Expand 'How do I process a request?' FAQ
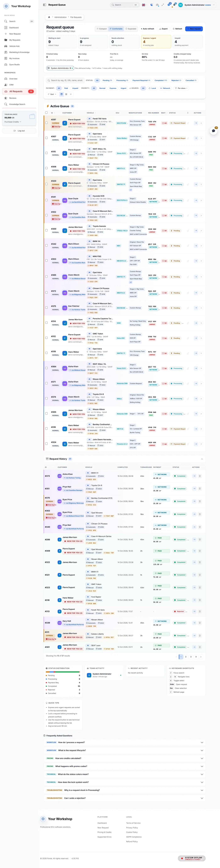Image resolution: width=220 pixels, height=868 pixels. pyautogui.click(x=124, y=742)
